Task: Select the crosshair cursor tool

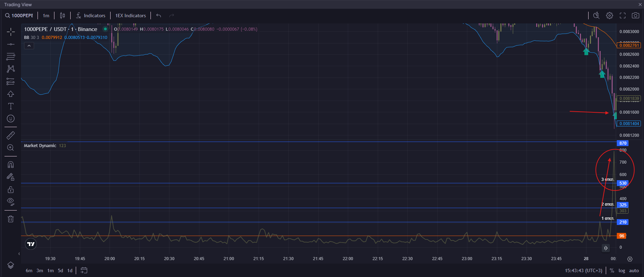Action: [11, 32]
